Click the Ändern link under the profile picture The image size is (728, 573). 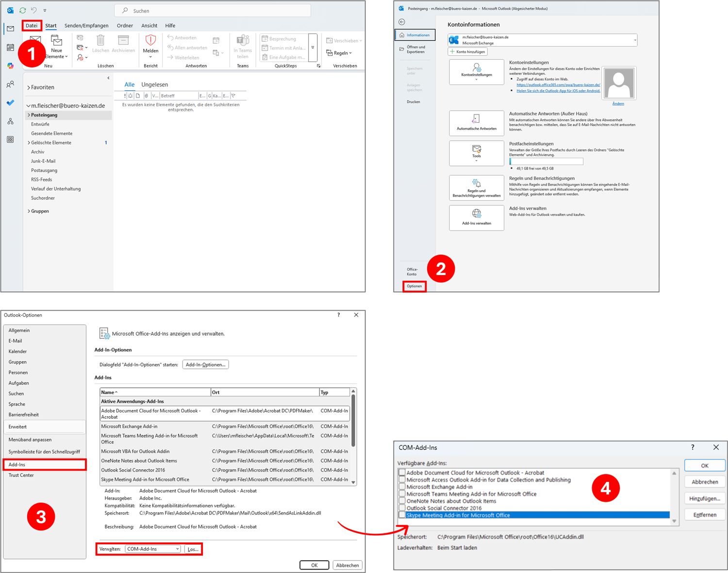[618, 103]
